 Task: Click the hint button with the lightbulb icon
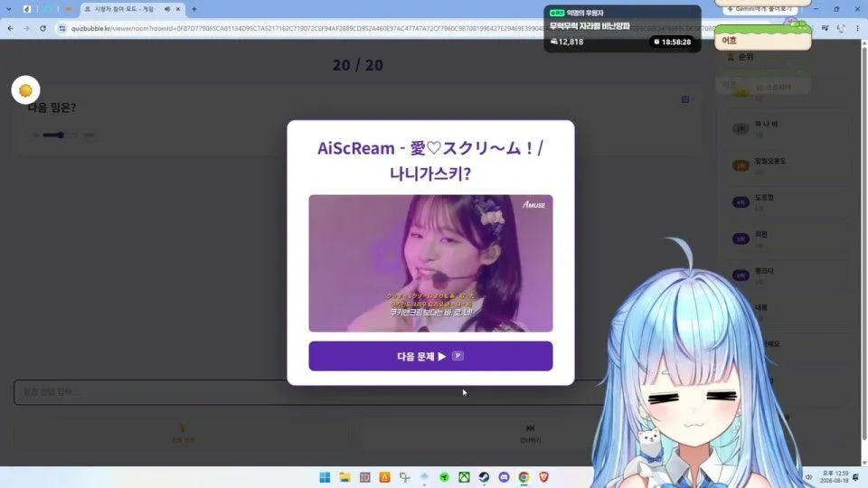[x=182, y=433]
